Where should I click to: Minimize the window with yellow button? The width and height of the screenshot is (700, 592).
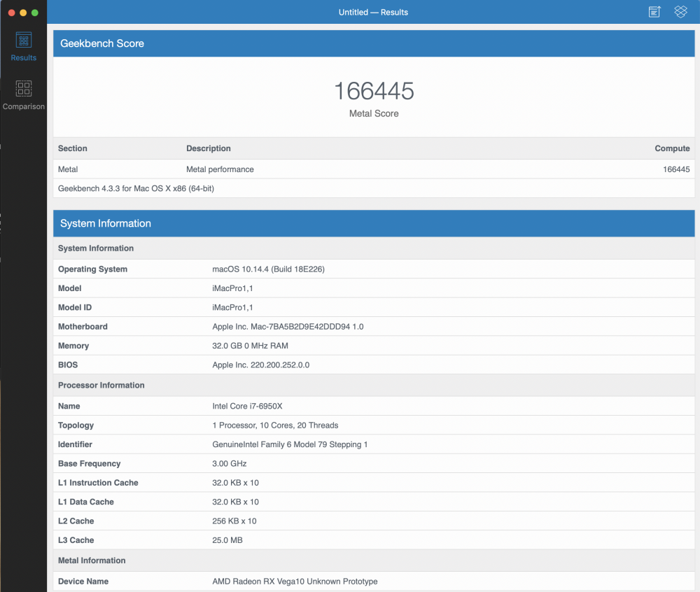pyautogui.click(x=23, y=13)
